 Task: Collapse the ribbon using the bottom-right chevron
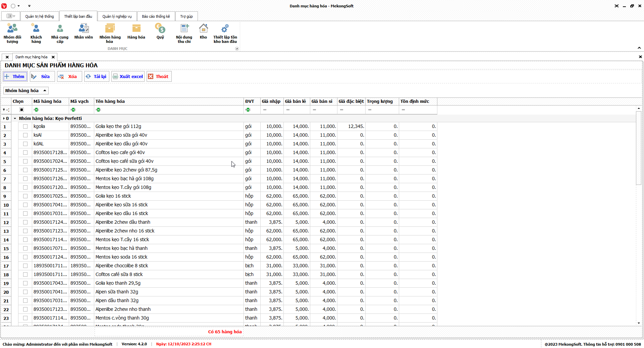[x=639, y=48]
